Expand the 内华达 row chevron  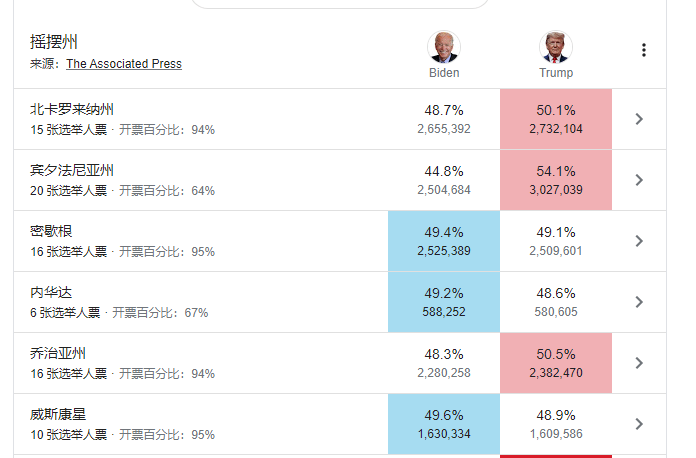(x=640, y=302)
